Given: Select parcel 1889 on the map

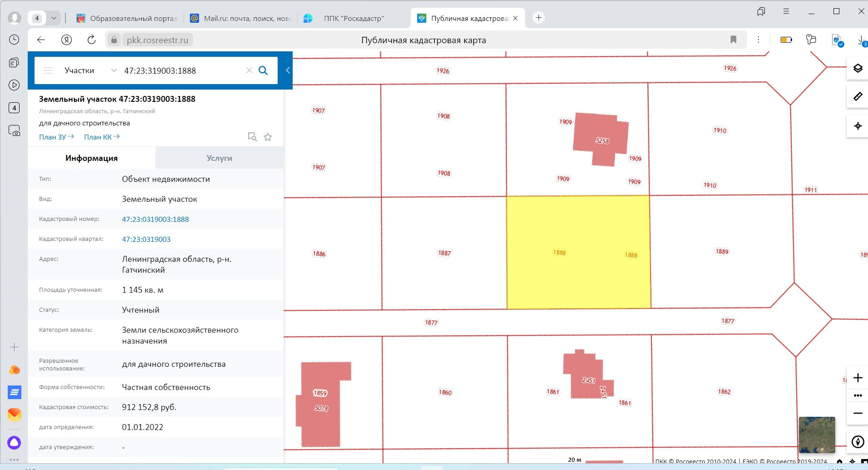Looking at the screenshot, I should pyautogui.click(x=722, y=252).
